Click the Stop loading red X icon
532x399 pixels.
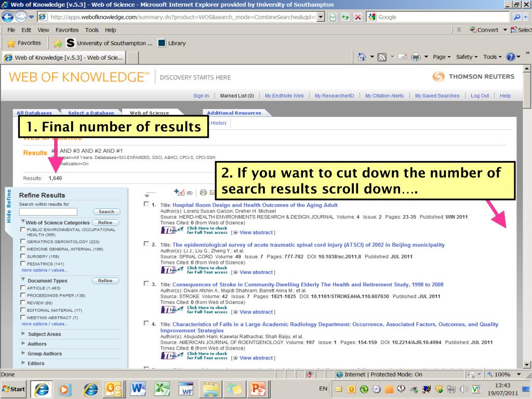357,17
